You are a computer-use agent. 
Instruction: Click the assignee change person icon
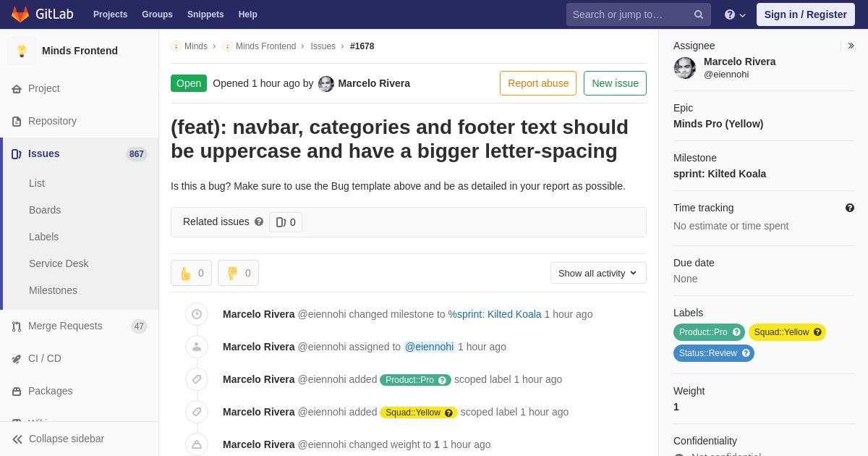[197, 347]
